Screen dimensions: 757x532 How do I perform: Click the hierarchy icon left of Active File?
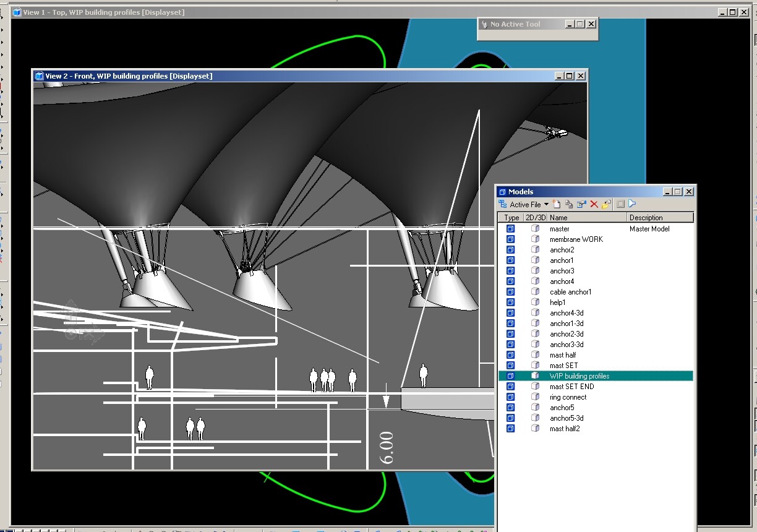pyautogui.click(x=503, y=204)
